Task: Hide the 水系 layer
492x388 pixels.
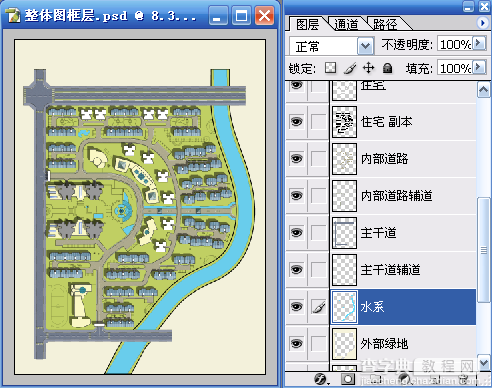Action: point(296,307)
